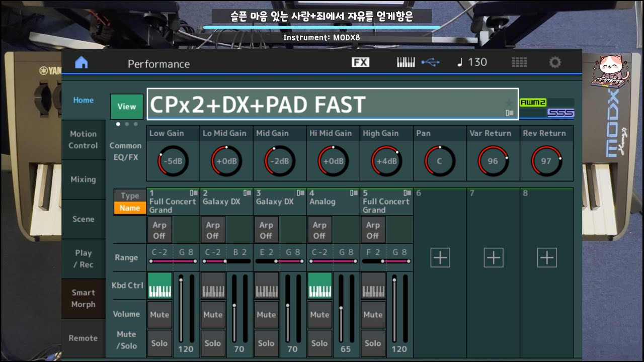Viewport: 644px width, 362px height.
Task: Open the Scene tab
Action: 84,219
